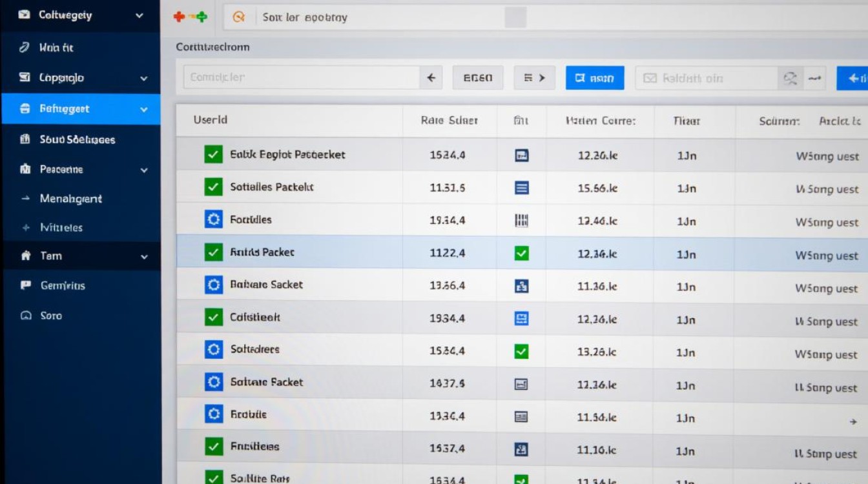Expand the Peaceine sidebar chevron
868x484 pixels.
144,170
